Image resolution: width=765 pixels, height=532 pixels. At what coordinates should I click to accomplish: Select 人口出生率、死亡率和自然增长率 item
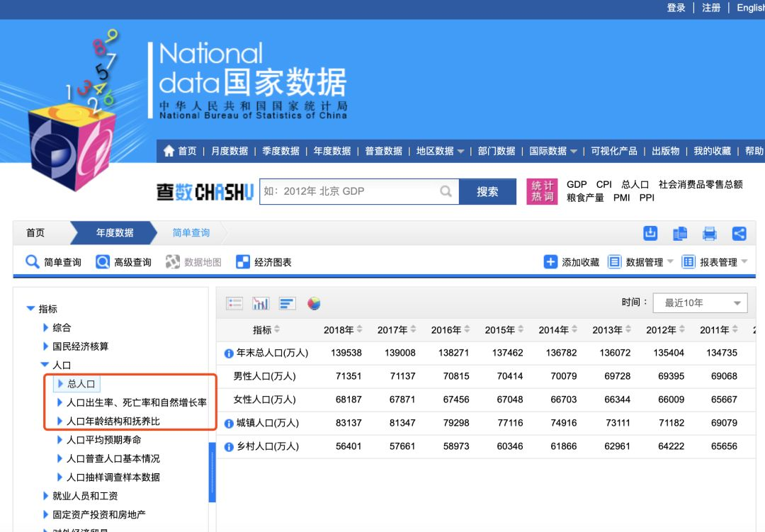click(x=137, y=402)
